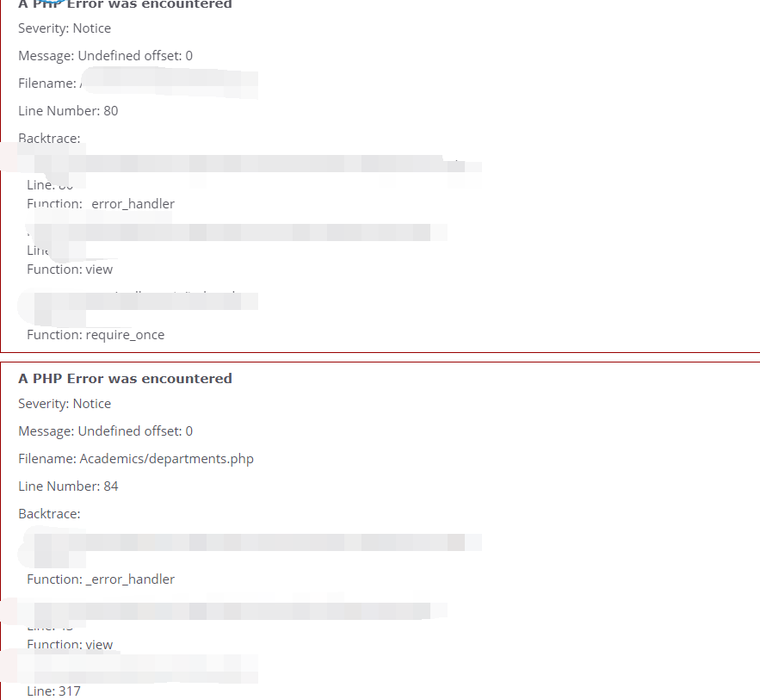Click "Severity: Notice" in the departments.php error

pyautogui.click(x=65, y=404)
